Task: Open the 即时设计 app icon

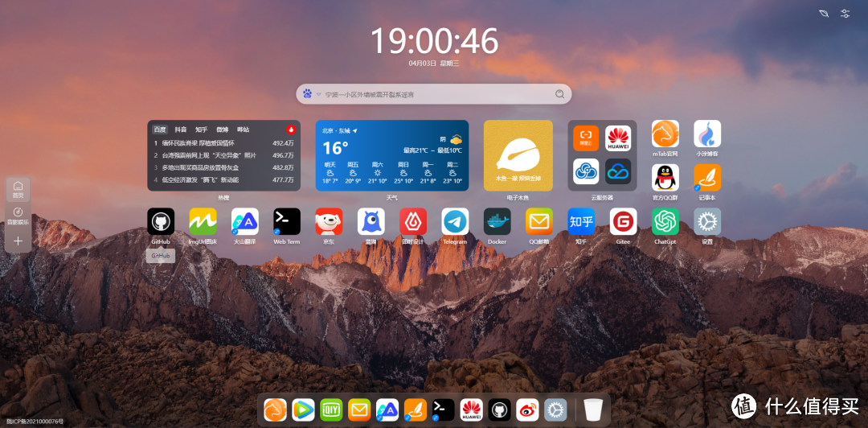Action: 413,222
